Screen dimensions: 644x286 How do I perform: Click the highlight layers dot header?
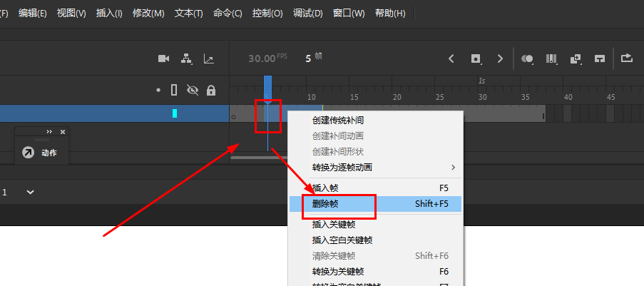[x=158, y=90]
